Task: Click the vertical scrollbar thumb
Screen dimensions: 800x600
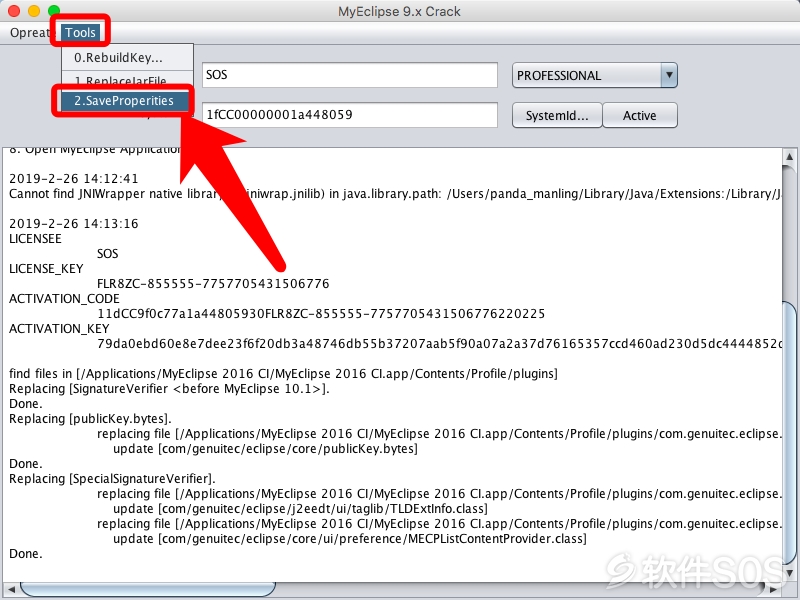Action: 790,433
